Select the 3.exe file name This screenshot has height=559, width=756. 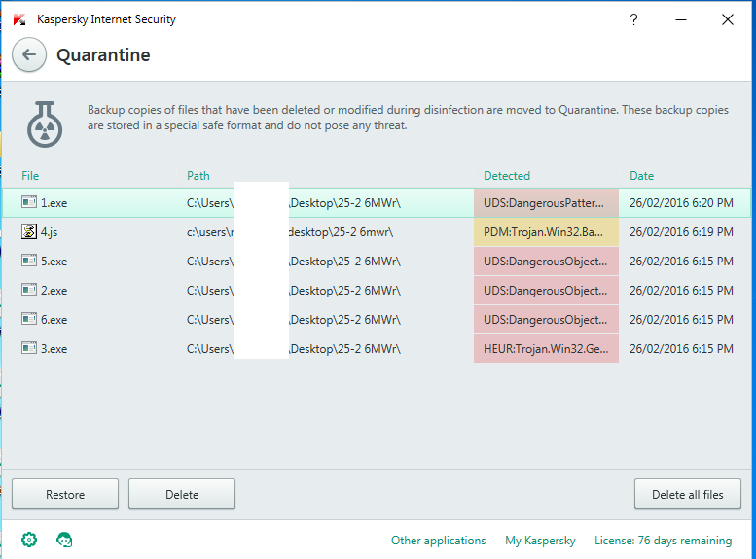click(54, 349)
